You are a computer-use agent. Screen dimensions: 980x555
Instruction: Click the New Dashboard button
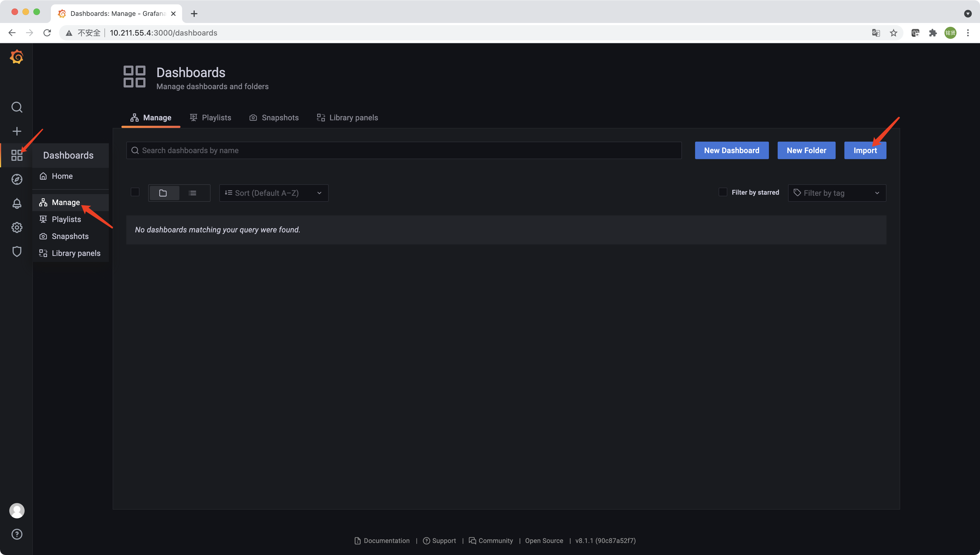(x=731, y=150)
